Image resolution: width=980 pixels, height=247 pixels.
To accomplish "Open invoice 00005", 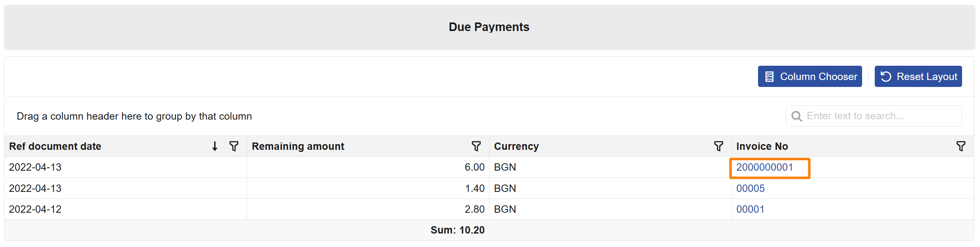I will tap(751, 188).
